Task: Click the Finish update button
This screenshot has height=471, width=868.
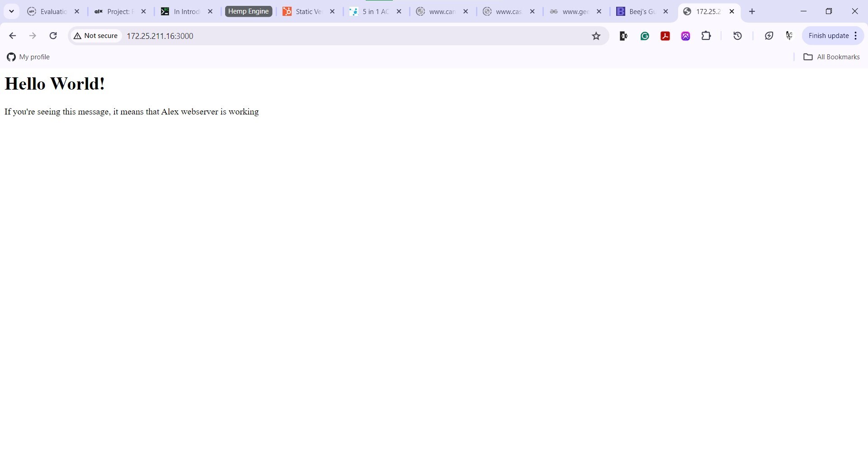Action: [829, 35]
